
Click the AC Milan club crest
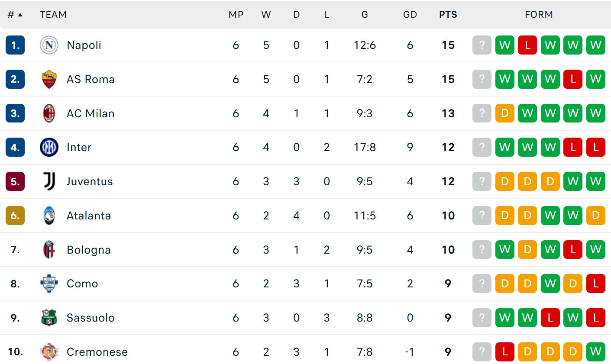49,113
